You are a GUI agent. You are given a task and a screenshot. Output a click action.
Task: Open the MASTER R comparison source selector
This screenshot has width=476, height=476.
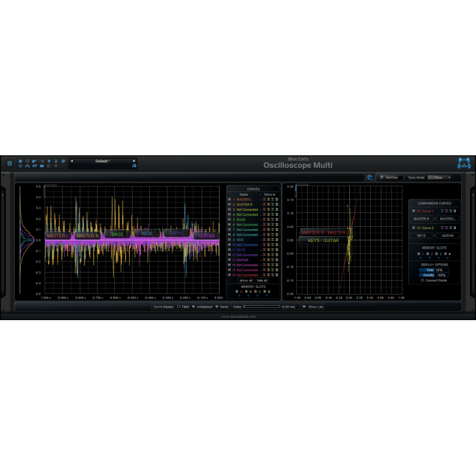pos(422,218)
